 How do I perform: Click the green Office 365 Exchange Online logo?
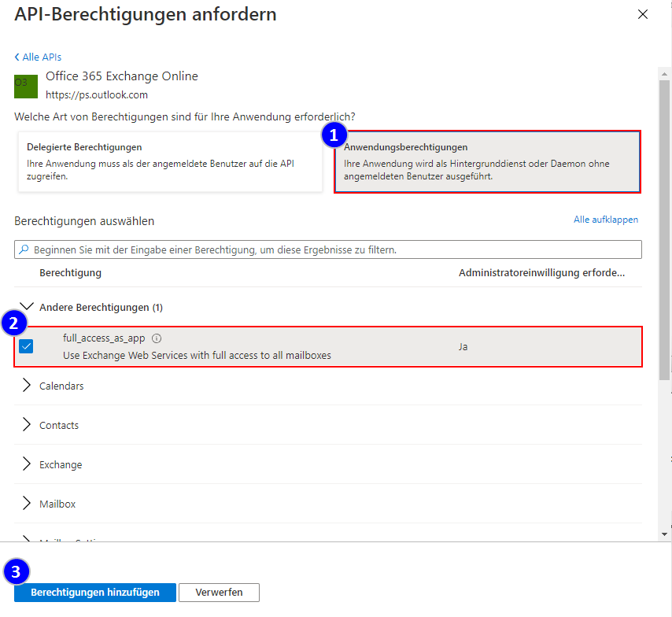tap(26, 86)
